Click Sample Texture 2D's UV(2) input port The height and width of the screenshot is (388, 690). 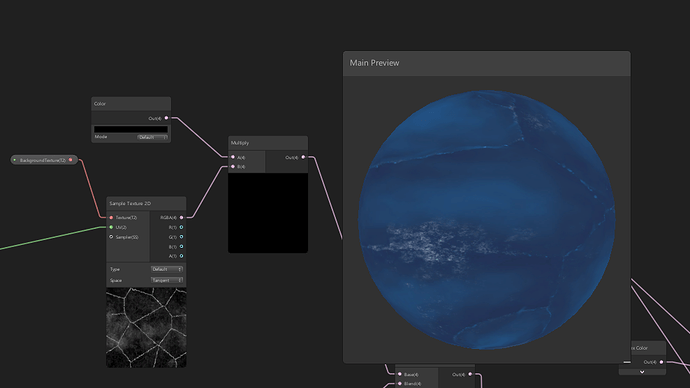coord(111,227)
